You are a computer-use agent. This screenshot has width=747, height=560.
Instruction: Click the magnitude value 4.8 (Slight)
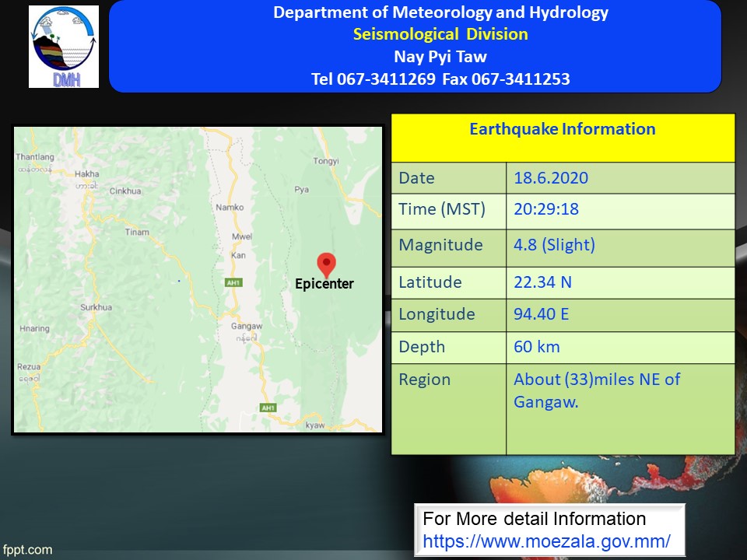554,245
